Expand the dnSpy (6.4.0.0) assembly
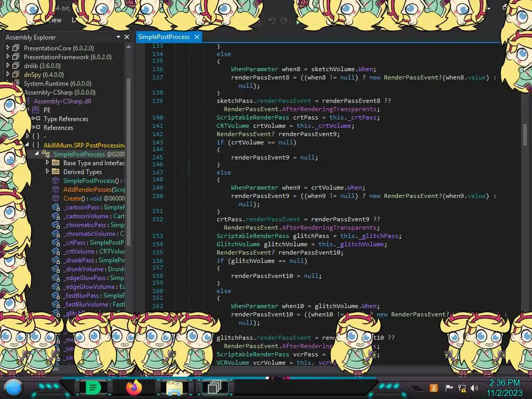 point(8,74)
